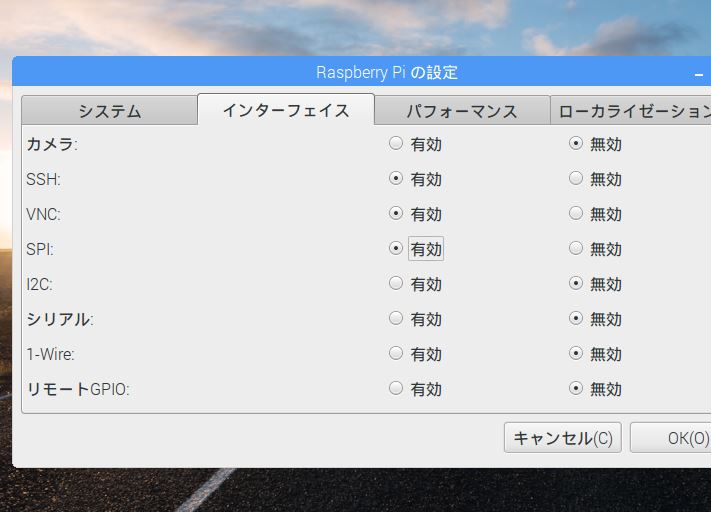The image size is (711, 512).
Task: Enable 1-Wire interface
Action: point(396,354)
